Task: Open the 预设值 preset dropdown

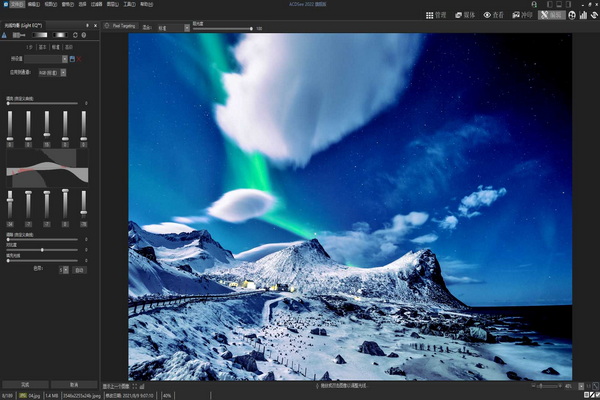Action: click(46, 59)
